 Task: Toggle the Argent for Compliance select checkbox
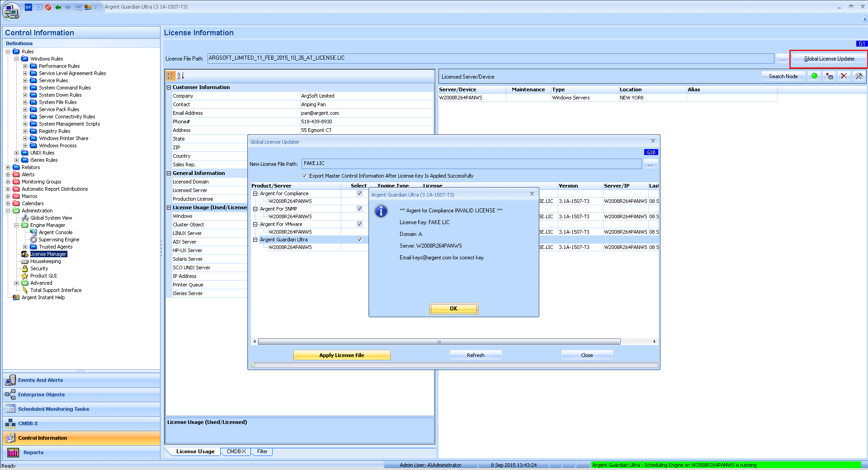(359, 193)
